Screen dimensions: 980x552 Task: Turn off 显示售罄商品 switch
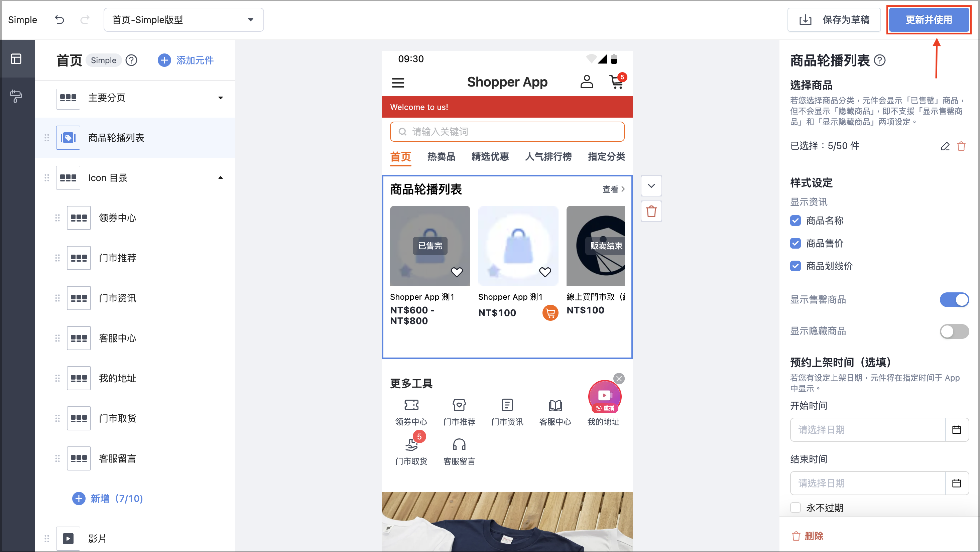pyautogui.click(x=954, y=300)
